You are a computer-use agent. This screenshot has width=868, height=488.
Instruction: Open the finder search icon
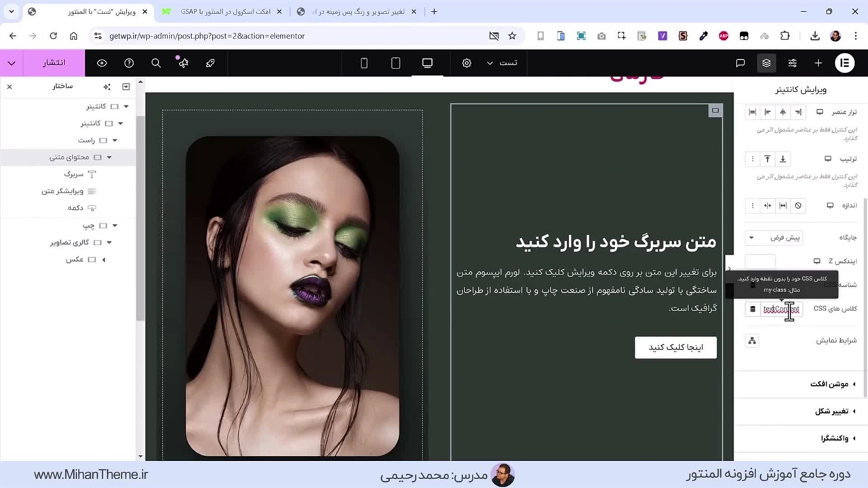click(156, 63)
